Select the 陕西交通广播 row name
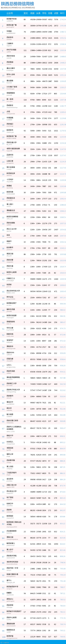The width and height of the screenshot is (66, 644). point(12,25)
